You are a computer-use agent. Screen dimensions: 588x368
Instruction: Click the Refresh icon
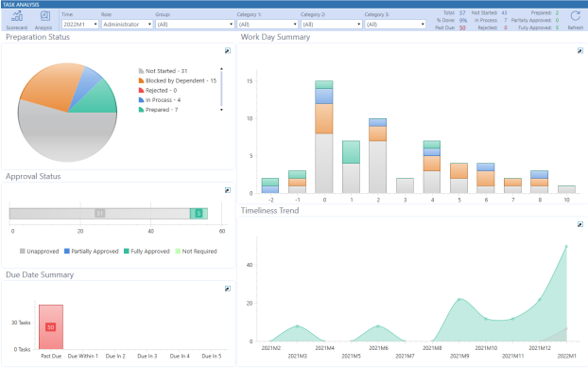(576, 16)
